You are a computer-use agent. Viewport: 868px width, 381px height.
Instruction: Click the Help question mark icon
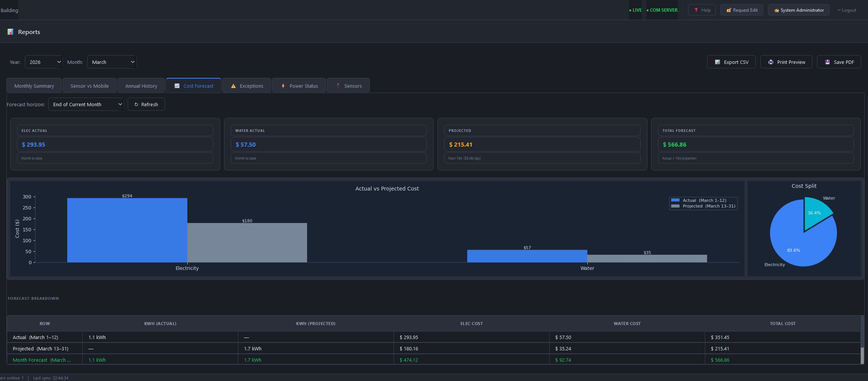click(696, 10)
